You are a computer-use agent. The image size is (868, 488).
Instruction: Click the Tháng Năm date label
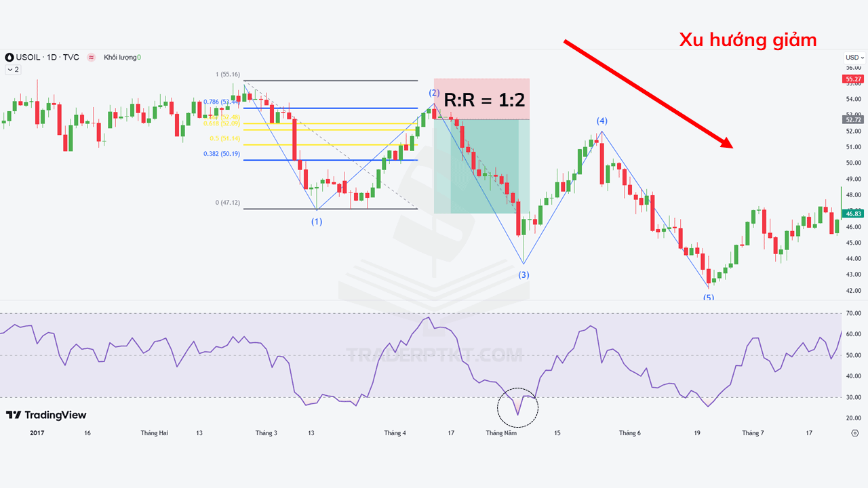pyautogui.click(x=501, y=432)
